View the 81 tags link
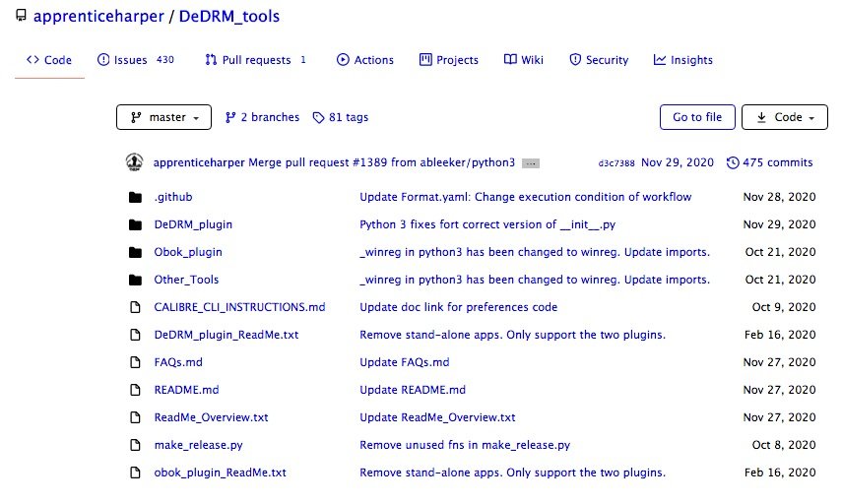This screenshot has width=842, height=504. tap(341, 117)
